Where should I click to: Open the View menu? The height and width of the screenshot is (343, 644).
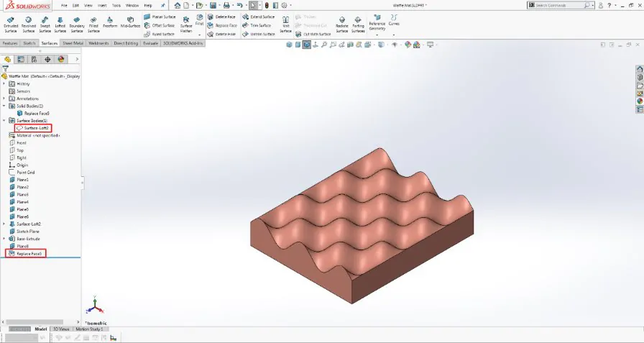(88, 5)
